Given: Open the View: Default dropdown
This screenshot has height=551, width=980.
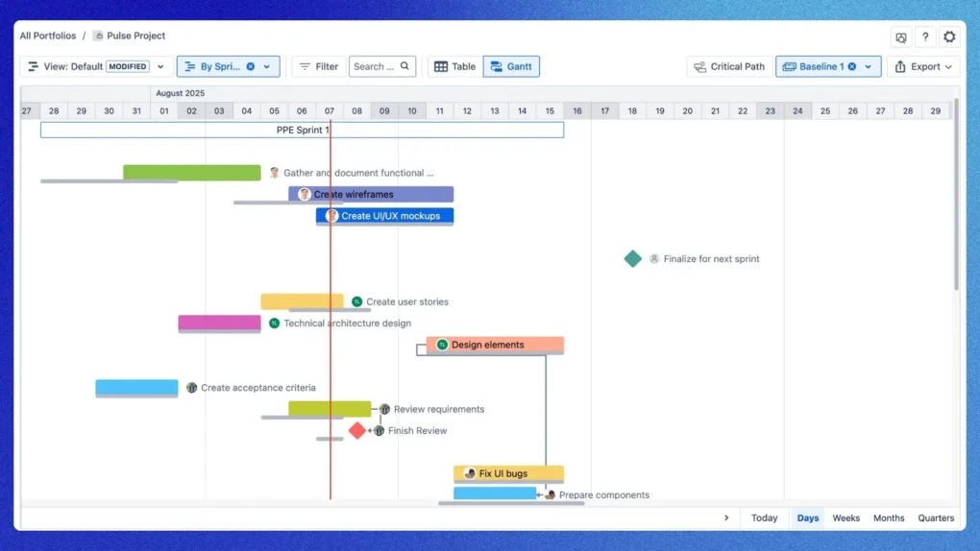Looking at the screenshot, I should [x=96, y=66].
